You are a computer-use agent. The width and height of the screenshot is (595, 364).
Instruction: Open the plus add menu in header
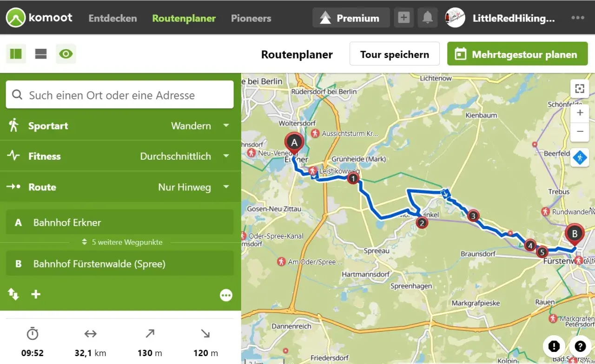point(404,18)
